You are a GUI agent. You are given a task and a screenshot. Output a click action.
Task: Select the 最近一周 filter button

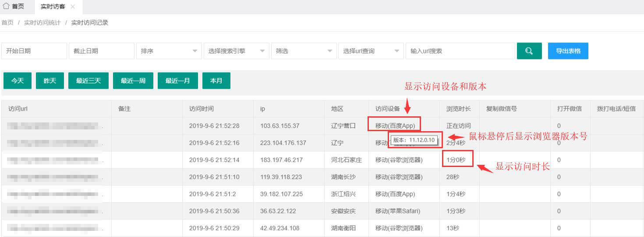pos(133,81)
